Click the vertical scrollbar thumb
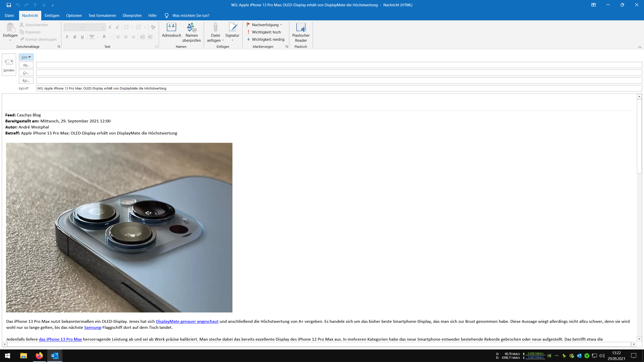 (639, 136)
